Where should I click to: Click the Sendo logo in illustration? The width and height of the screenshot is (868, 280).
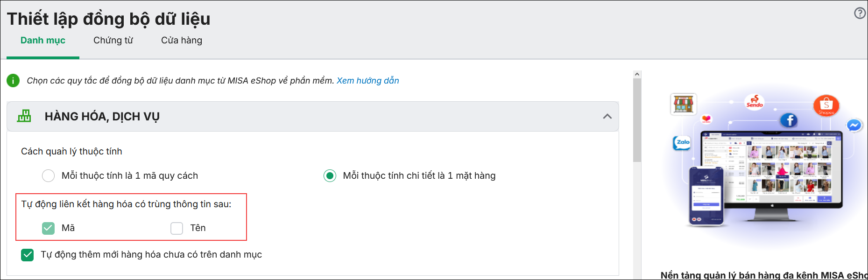click(x=754, y=101)
